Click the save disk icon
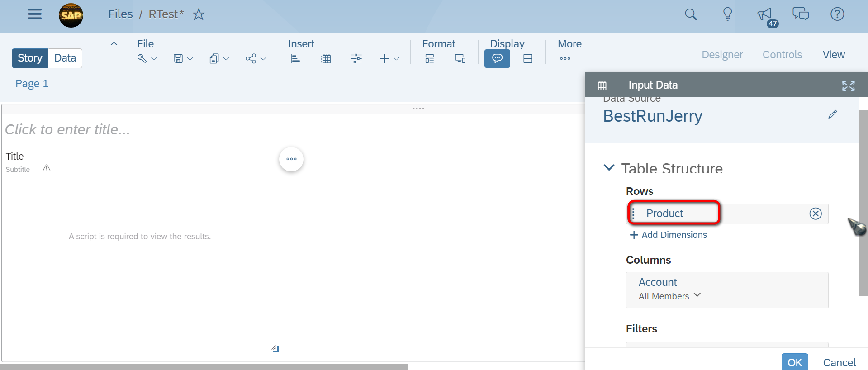This screenshot has height=370, width=868. pyautogui.click(x=178, y=58)
